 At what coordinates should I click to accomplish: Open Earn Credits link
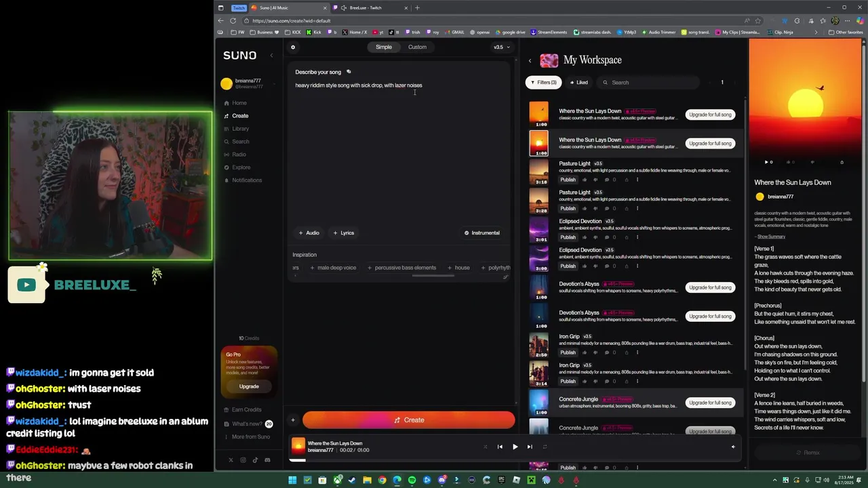(x=243, y=410)
